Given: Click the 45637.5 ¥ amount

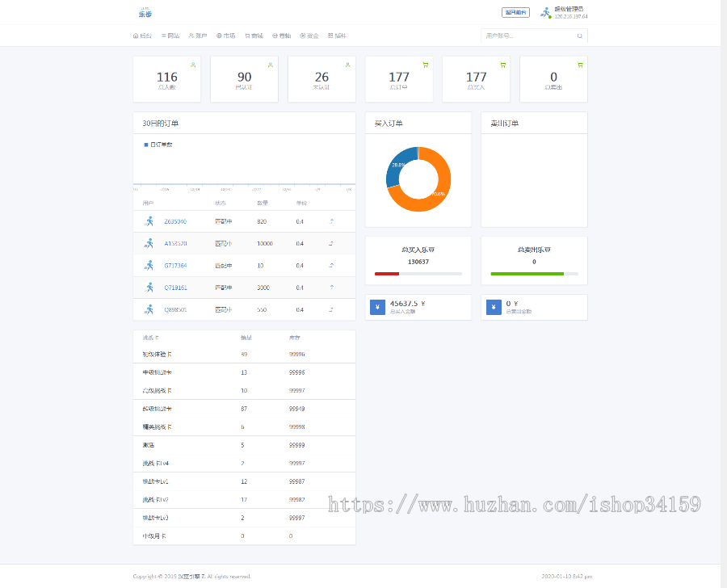Looking at the screenshot, I should pyautogui.click(x=408, y=303).
